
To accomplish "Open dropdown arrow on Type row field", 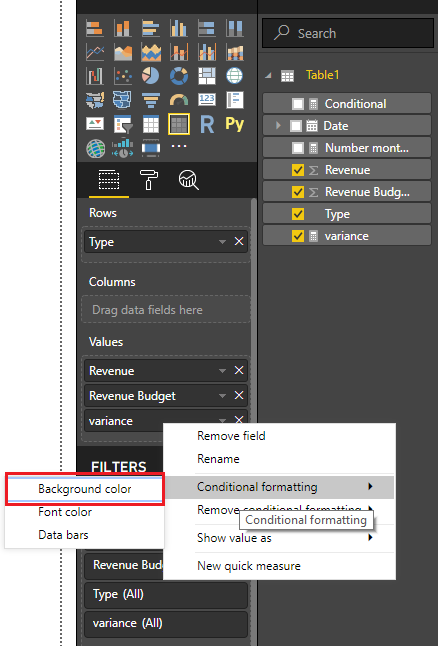I will click(223, 241).
